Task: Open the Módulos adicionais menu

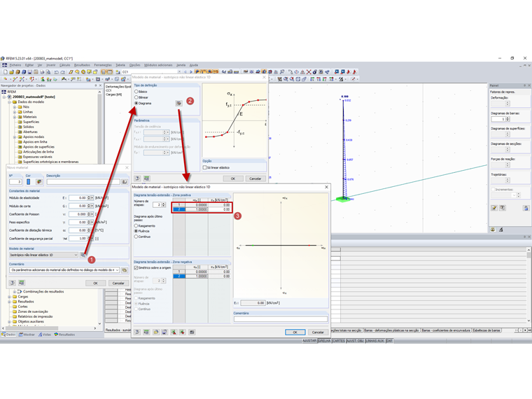Action: pos(158,65)
